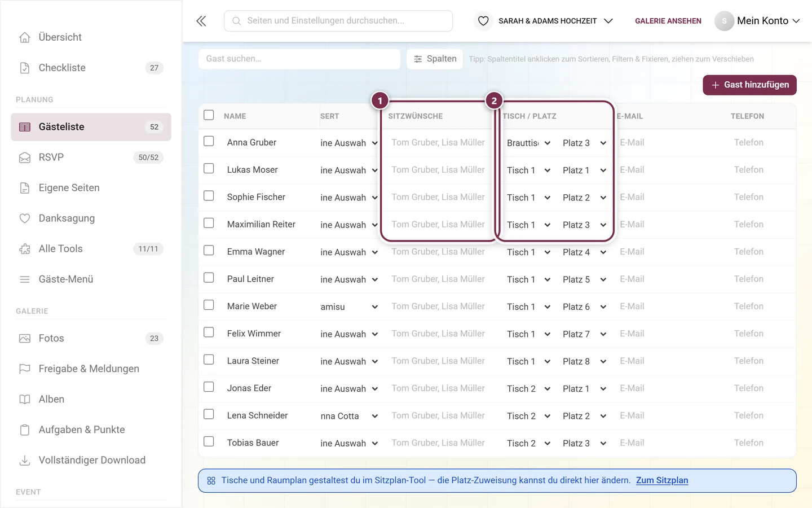Open Übersicht in the sidebar
Viewport: 812px width, 508px height.
click(91, 37)
